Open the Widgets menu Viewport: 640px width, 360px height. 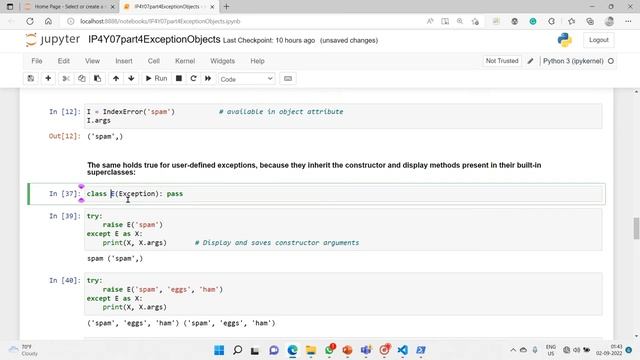pyautogui.click(x=222, y=61)
